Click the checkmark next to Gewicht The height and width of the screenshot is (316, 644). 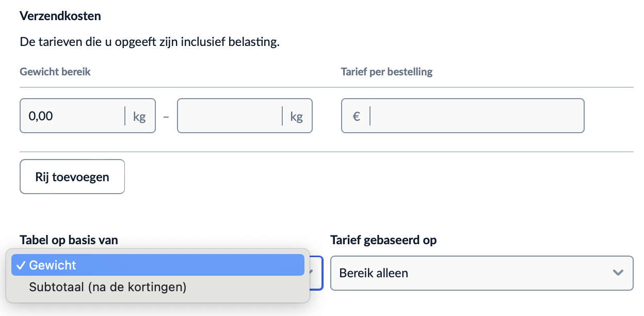(21, 265)
